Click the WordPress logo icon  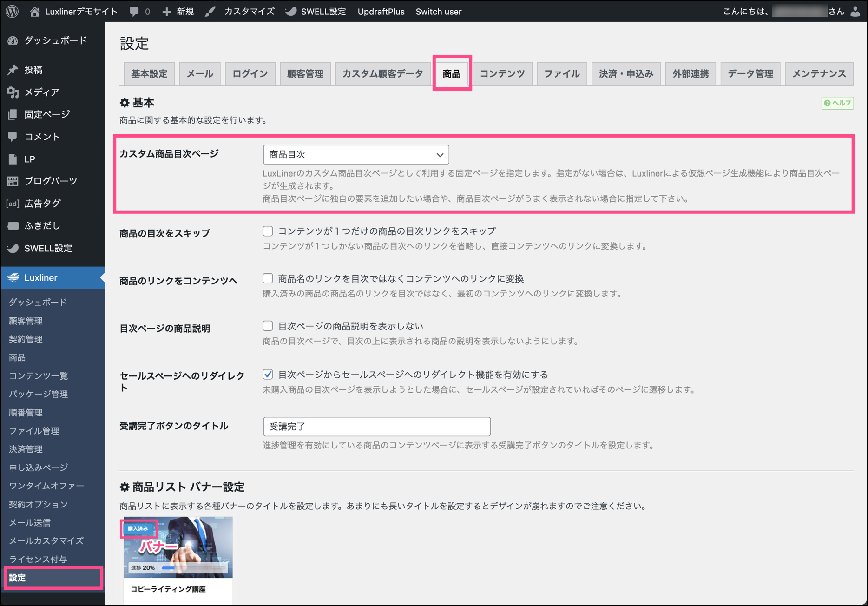coord(13,12)
